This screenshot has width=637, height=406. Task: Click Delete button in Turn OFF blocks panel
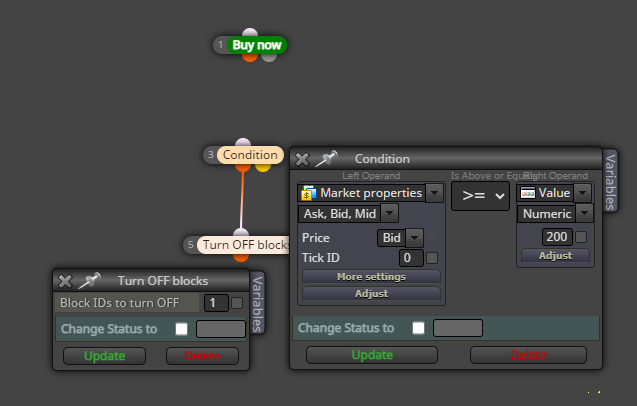coord(202,356)
